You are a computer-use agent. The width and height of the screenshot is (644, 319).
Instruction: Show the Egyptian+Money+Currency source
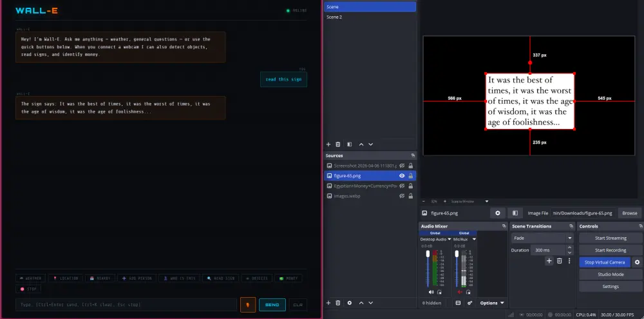point(402,186)
